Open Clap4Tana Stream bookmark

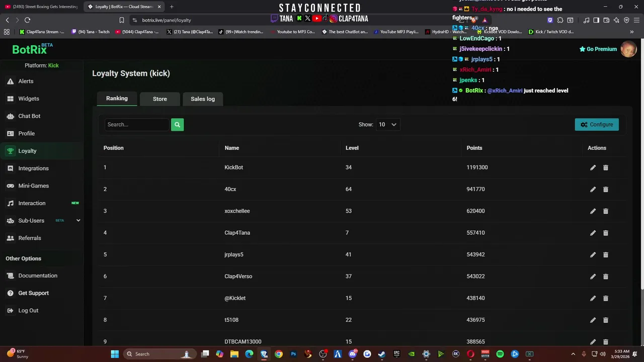click(x=42, y=32)
